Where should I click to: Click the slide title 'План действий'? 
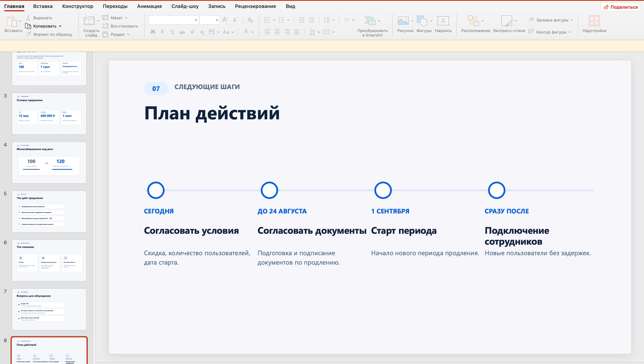[212, 113]
